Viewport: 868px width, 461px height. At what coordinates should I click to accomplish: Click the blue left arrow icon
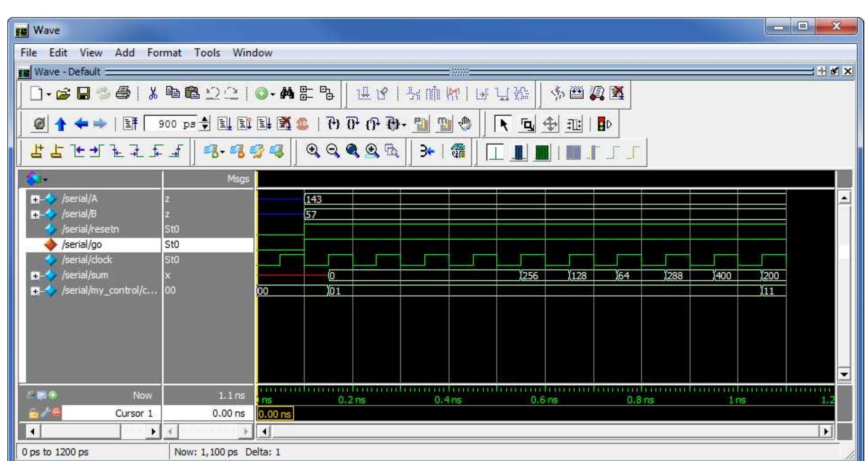coord(81,124)
